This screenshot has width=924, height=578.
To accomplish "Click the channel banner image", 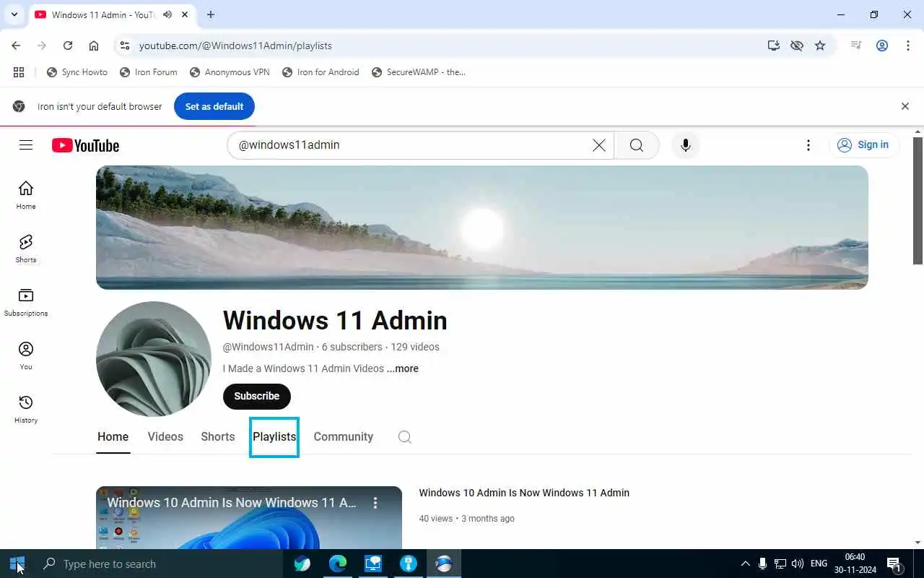I will 482,228.
